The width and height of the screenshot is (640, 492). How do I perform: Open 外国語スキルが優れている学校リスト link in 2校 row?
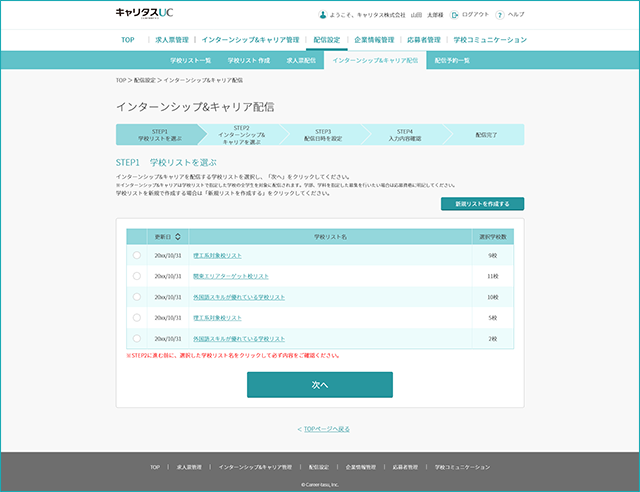pos(239,339)
